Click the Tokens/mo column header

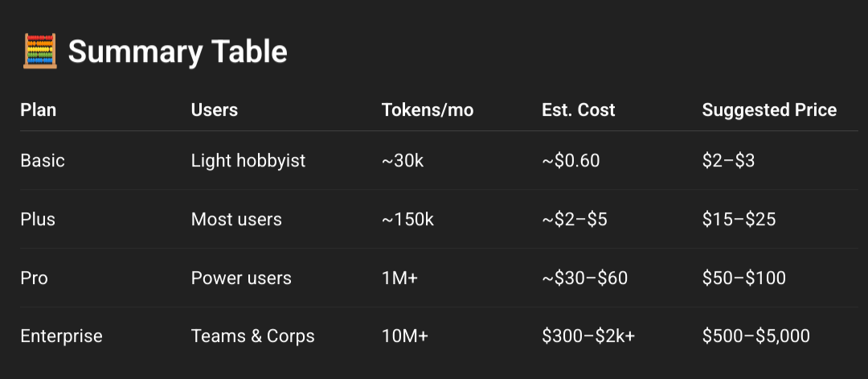428,109
